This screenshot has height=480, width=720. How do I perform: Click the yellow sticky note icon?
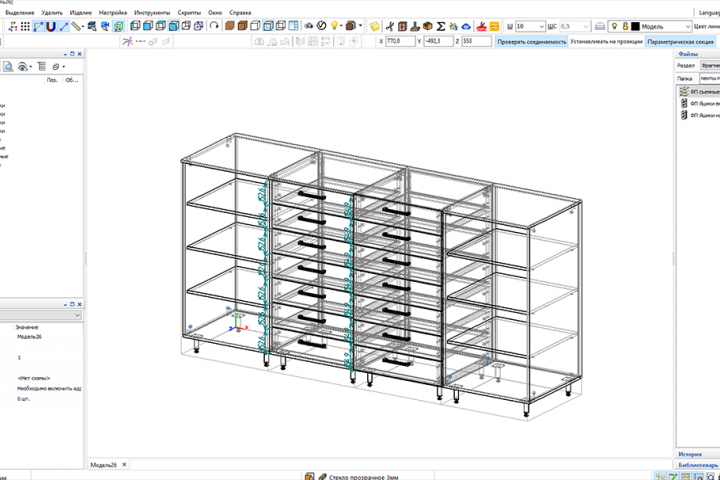pos(374,27)
